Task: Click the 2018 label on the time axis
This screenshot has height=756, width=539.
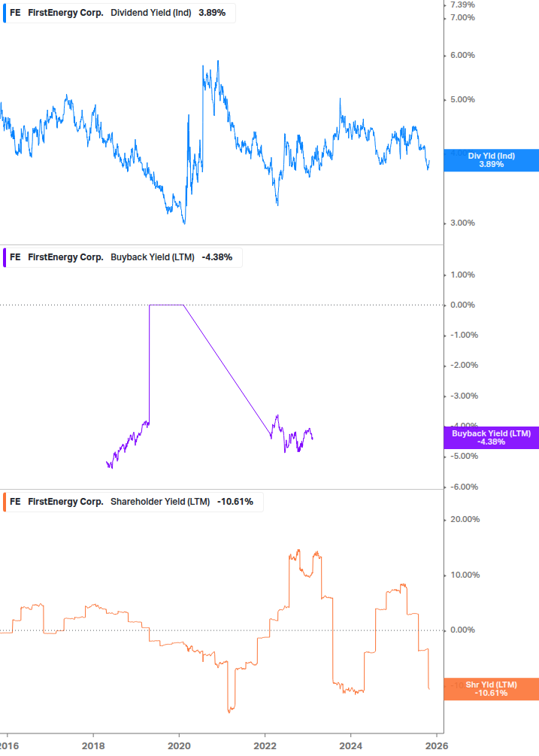Action: tap(93, 746)
